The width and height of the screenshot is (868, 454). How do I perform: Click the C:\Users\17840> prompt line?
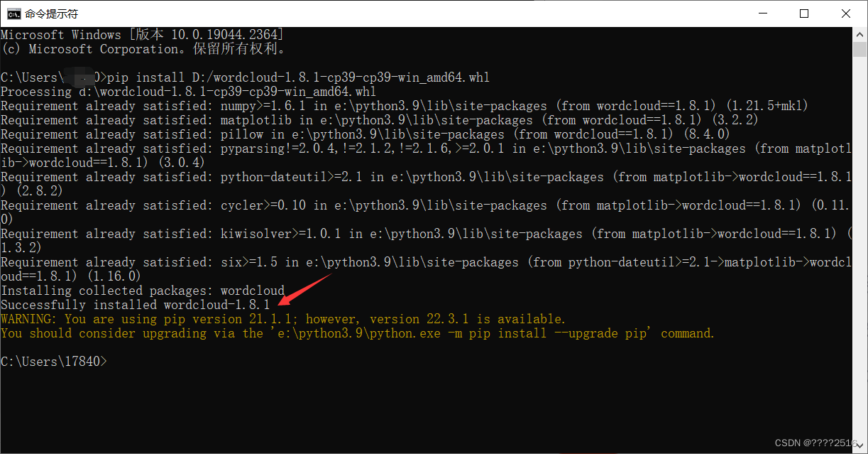coord(54,362)
